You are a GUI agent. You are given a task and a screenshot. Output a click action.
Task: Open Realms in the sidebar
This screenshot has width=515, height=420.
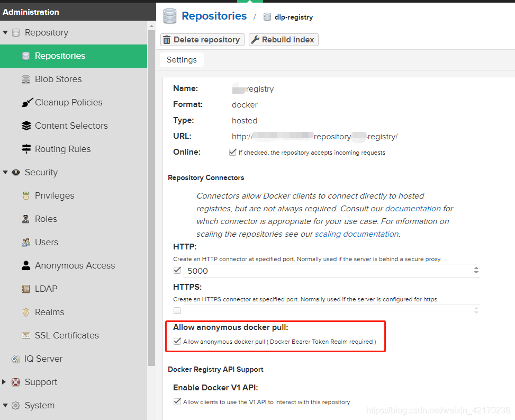click(x=74, y=312)
